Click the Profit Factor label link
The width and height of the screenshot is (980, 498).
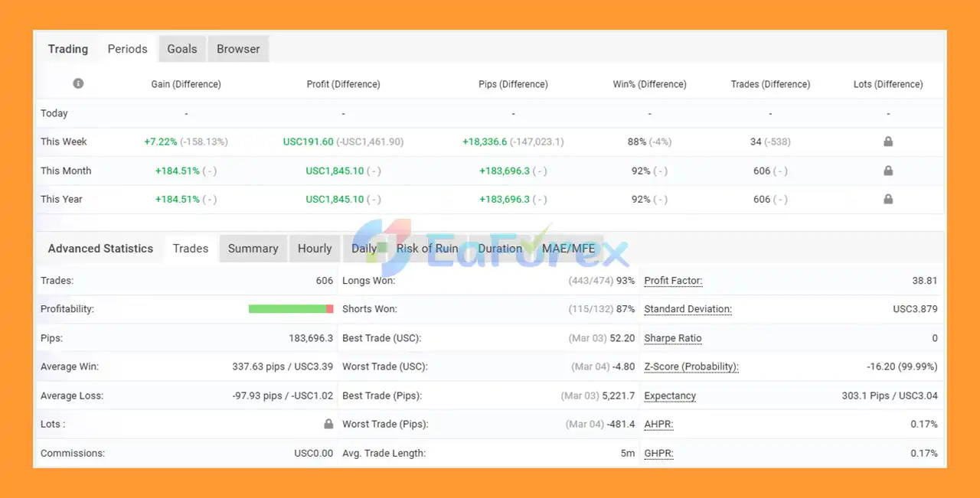pyautogui.click(x=673, y=281)
